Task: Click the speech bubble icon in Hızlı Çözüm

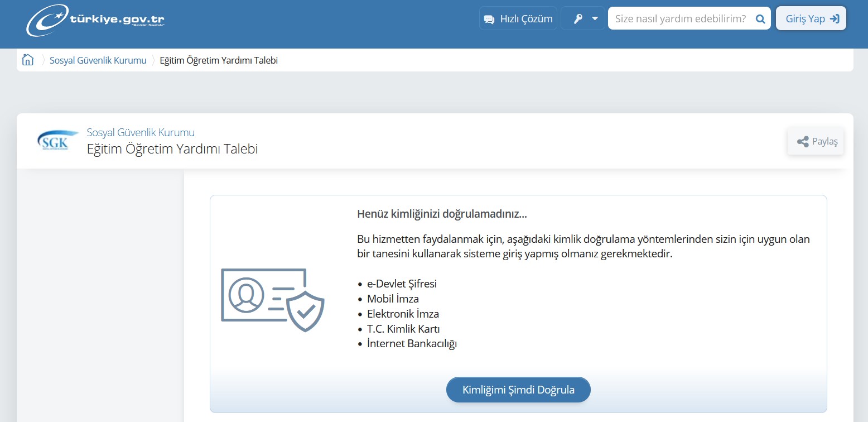Action: 489,20
